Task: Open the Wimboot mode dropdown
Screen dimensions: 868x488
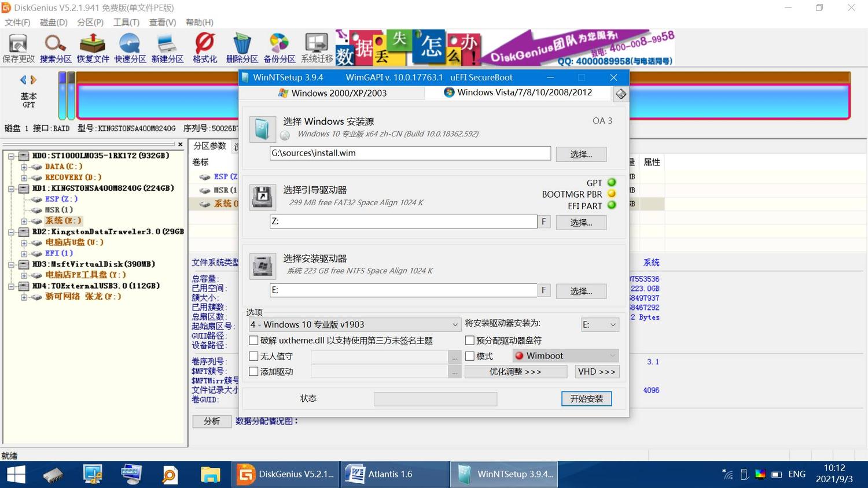Action: (565, 356)
